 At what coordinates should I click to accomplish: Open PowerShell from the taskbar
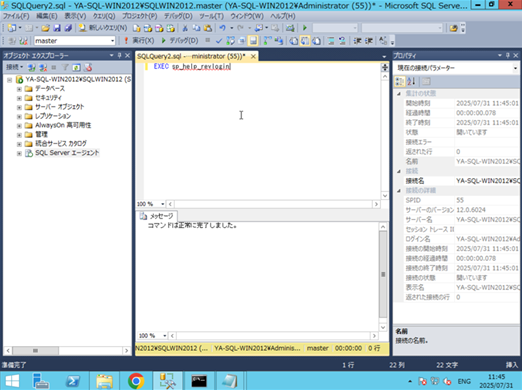click(73, 381)
